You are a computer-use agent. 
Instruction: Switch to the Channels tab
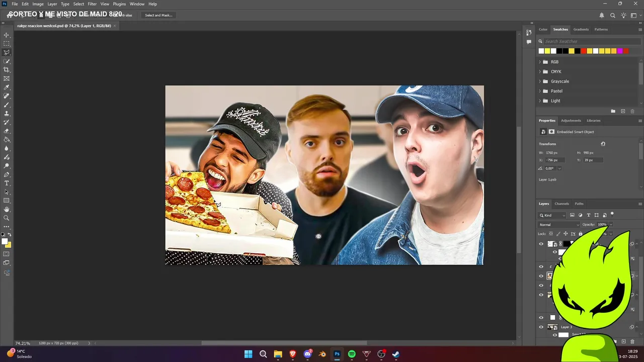(x=561, y=204)
